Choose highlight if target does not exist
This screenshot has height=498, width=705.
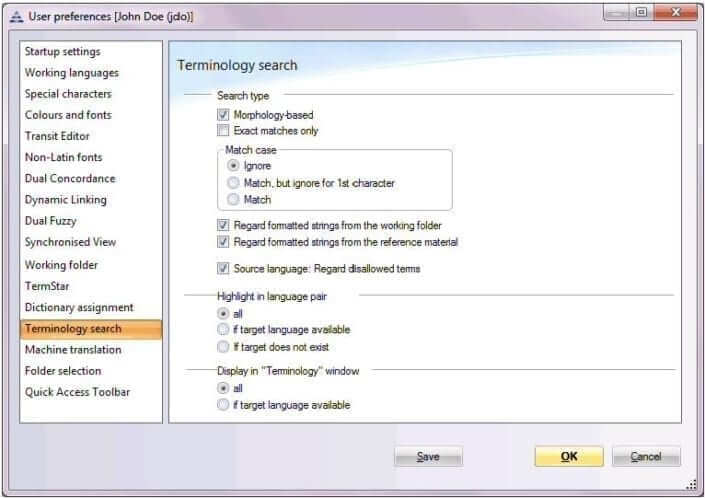pos(223,346)
